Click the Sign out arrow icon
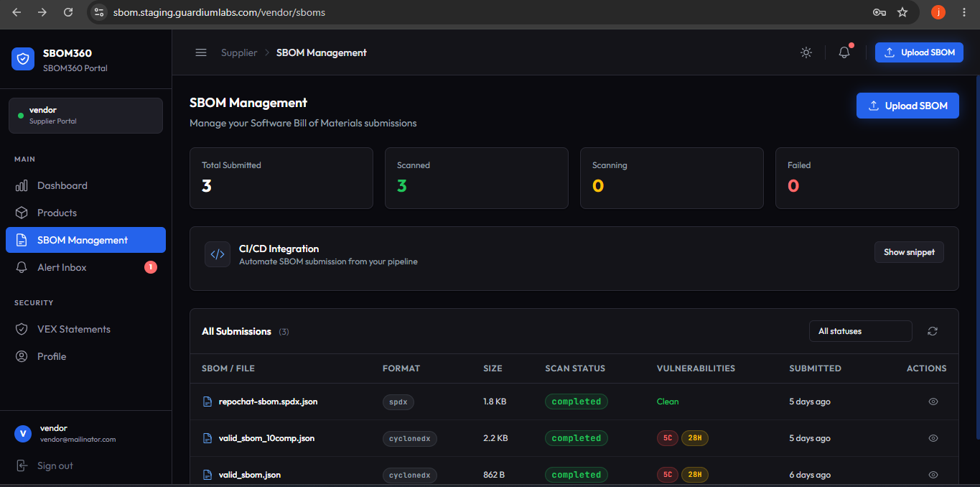 22,465
